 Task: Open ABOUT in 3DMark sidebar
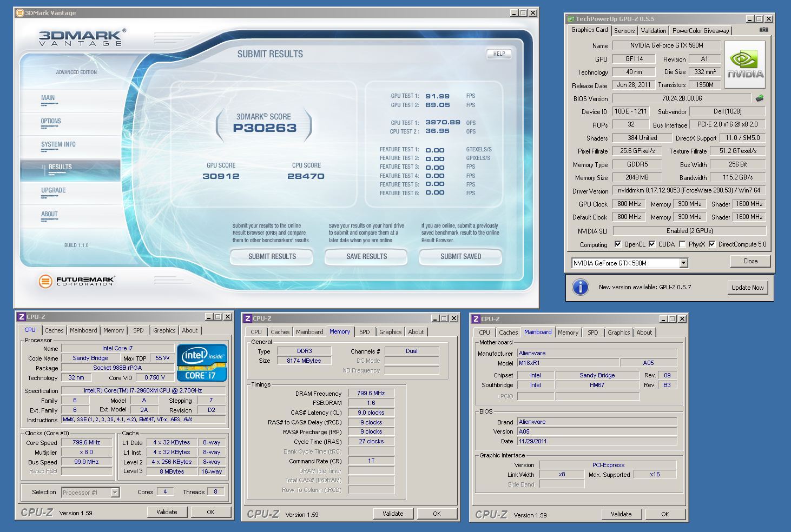49,215
